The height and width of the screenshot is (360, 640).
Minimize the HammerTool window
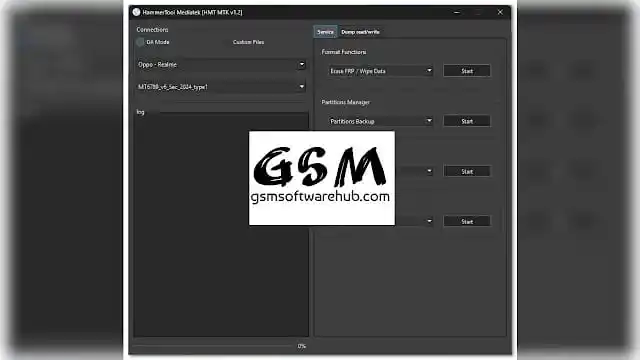457,12
